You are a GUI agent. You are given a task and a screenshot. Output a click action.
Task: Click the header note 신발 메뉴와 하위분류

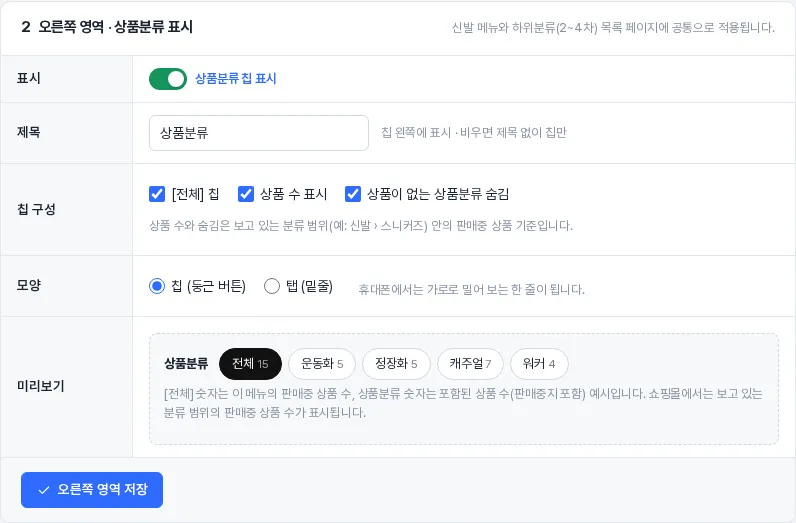click(x=613, y=27)
